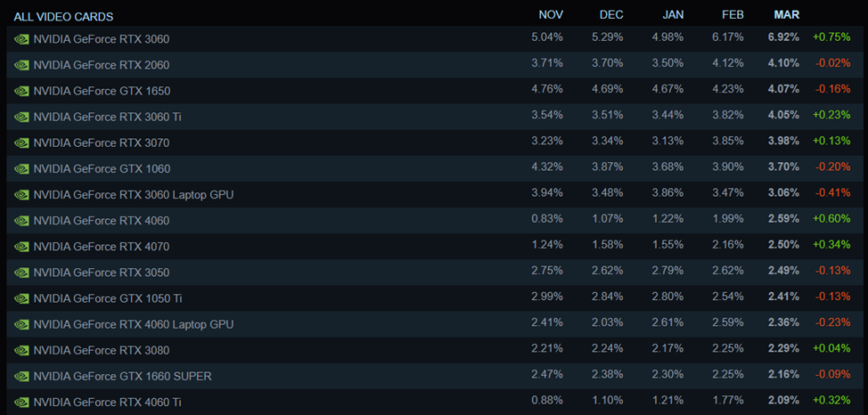Click the NVIDIA logo beside GTX 1060

[22, 168]
